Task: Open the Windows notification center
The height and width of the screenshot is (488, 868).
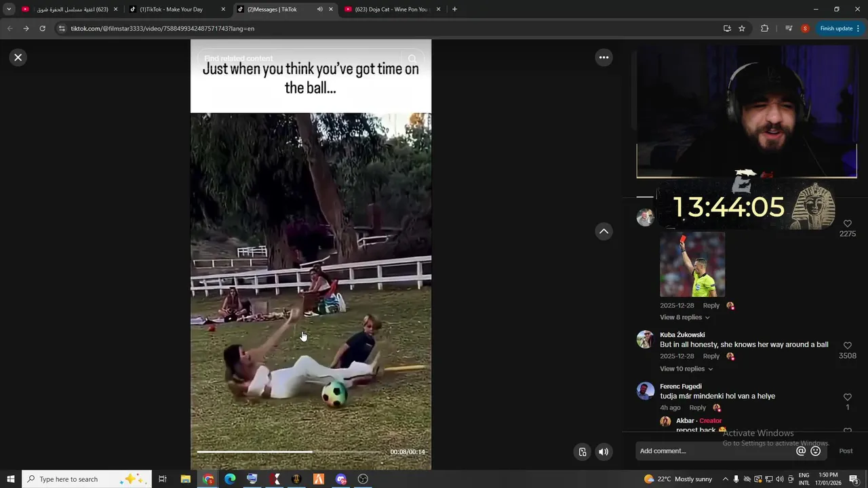Action: click(x=854, y=479)
